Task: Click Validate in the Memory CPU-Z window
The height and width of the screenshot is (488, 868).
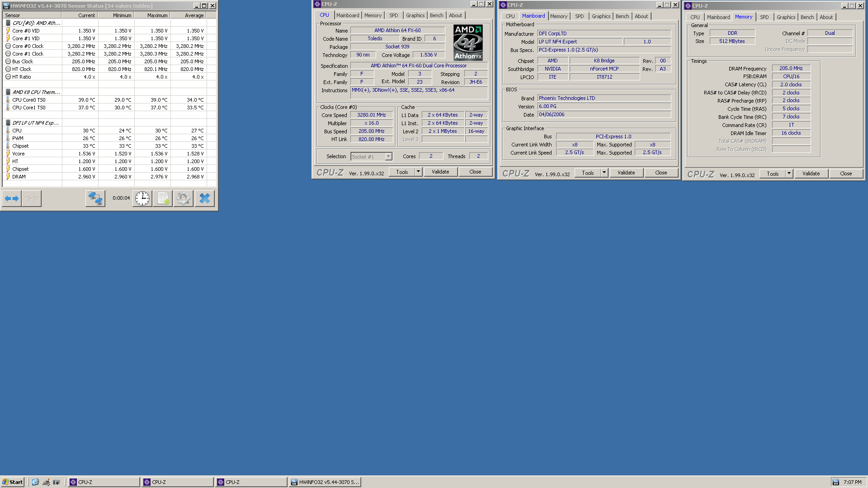Action: click(811, 174)
